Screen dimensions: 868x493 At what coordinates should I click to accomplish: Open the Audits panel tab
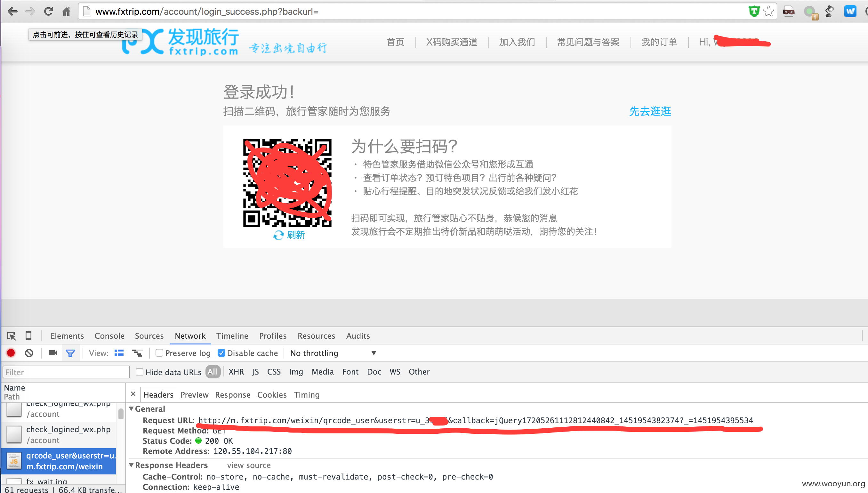click(358, 336)
